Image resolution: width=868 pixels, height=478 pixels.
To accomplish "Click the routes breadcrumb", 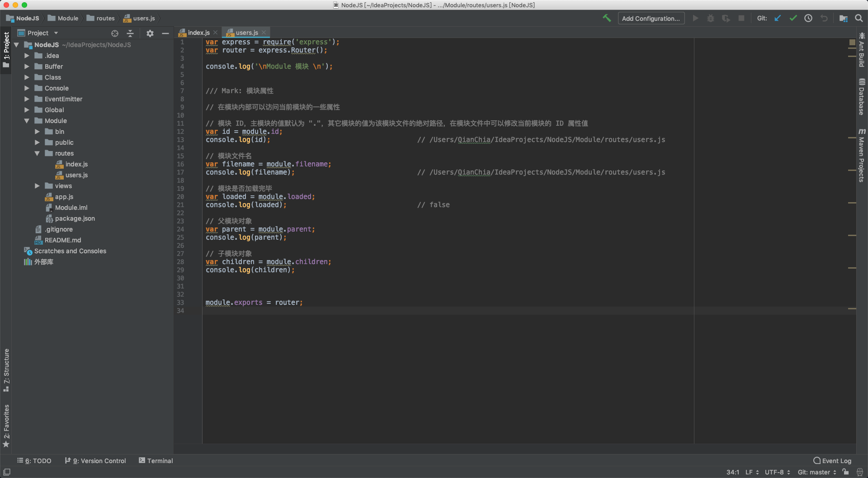I will tap(101, 18).
